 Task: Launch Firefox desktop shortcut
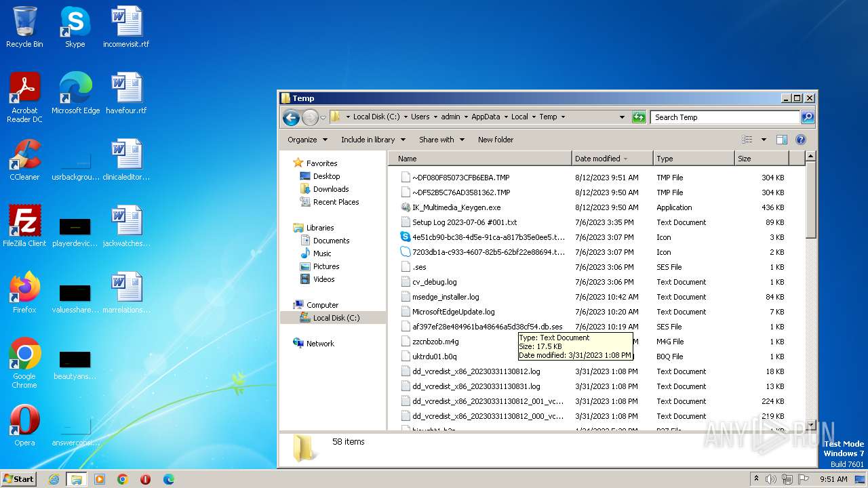click(x=24, y=293)
